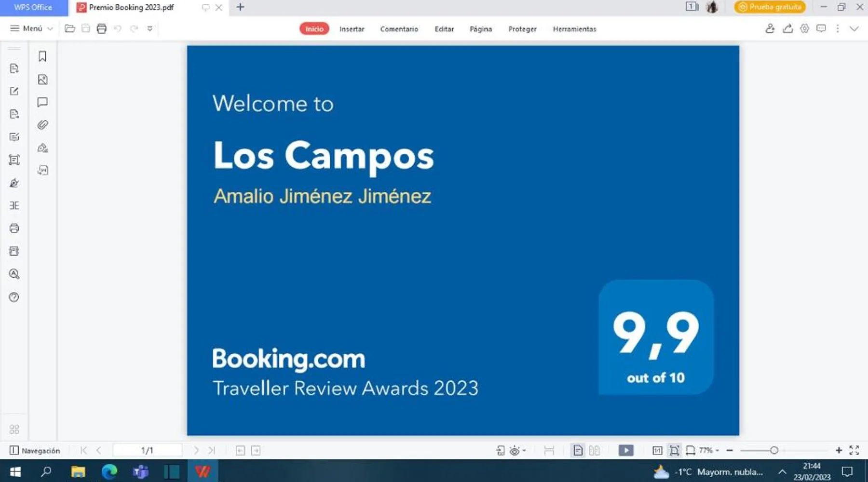Enter fullscreen mode icon
Image resolution: width=868 pixels, height=482 pixels.
(x=854, y=450)
